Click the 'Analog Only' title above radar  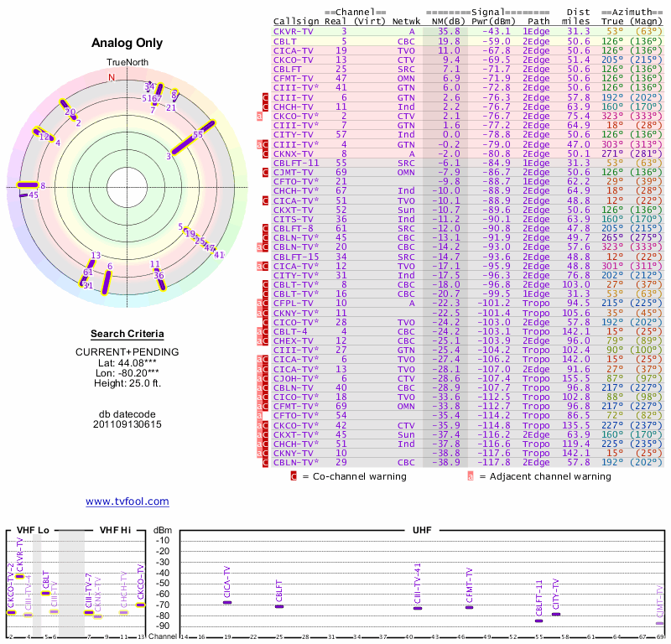pyautogui.click(x=127, y=44)
